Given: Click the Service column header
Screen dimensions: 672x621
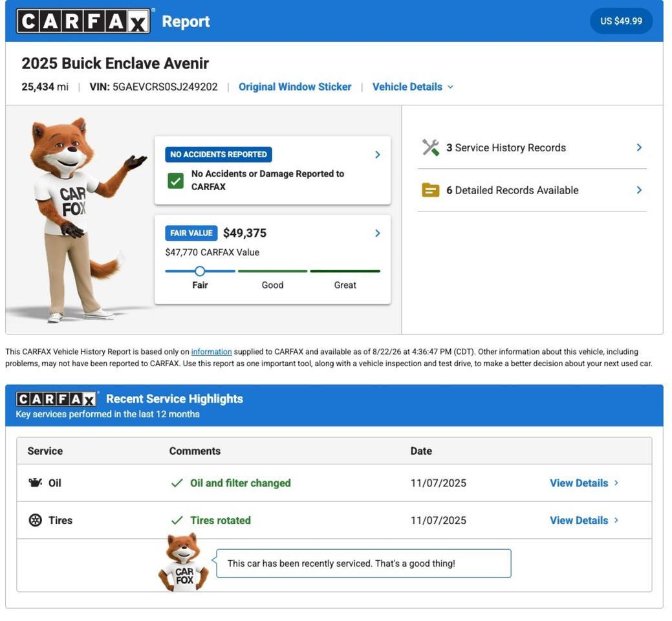Looking at the screenshot, I should coord(45,451).
